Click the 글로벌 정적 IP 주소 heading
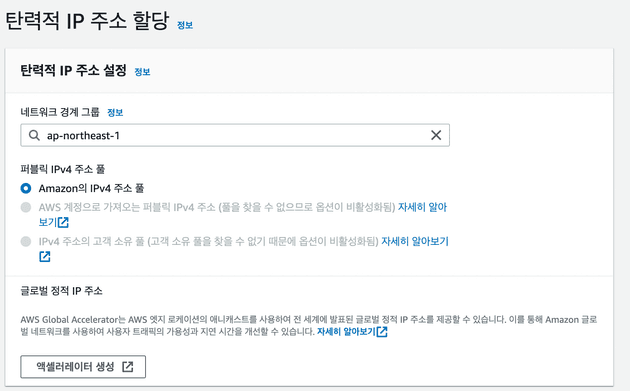The height and width of the screenshot is (391, 630). pos(61,291)
